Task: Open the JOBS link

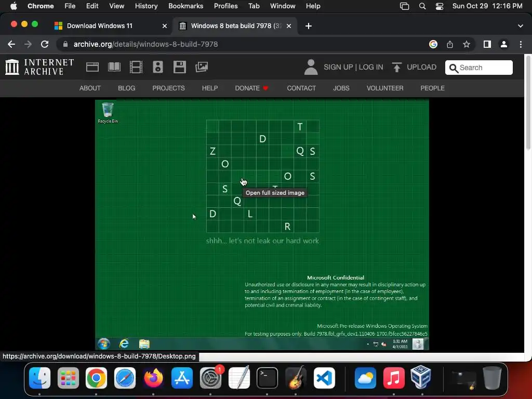Action: pos(341,88)
